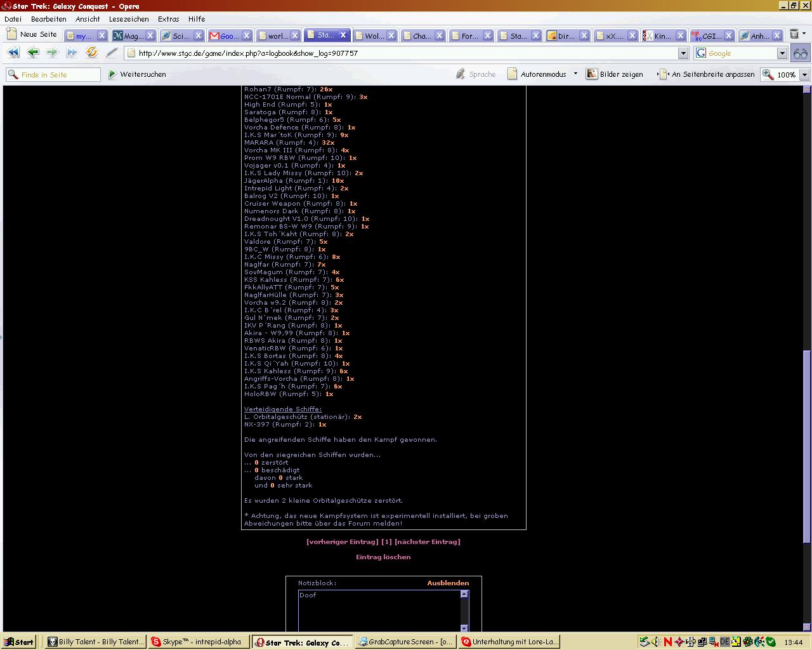Open the Lesezeichen menu
The height and width of the screenshot is (650, 812).
(x=129, y=19)
